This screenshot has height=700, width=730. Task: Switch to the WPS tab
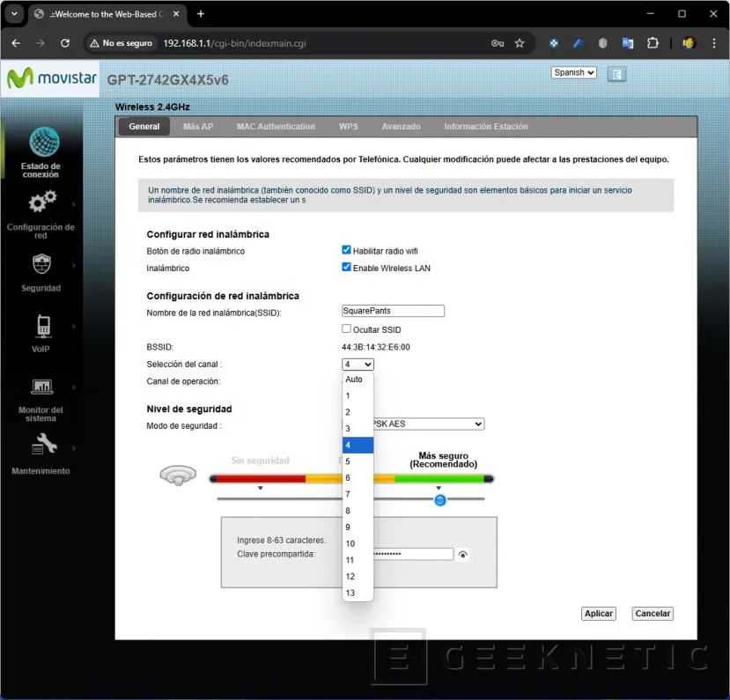(x=348, y=126)
